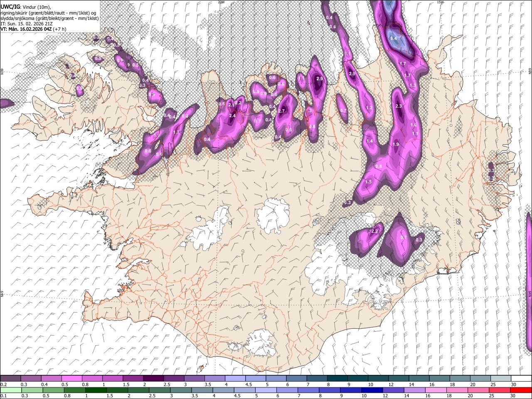Click the rain scale swatch between 2.5 and 3
Viewport: 532px width, 399px height.
click(x=160, y=390)
